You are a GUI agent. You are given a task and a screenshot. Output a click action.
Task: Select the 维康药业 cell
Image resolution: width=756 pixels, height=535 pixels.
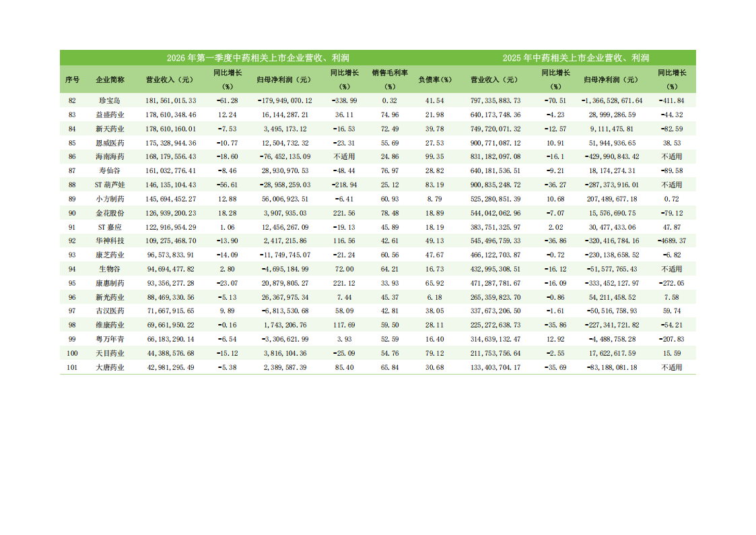coord(110,325)
